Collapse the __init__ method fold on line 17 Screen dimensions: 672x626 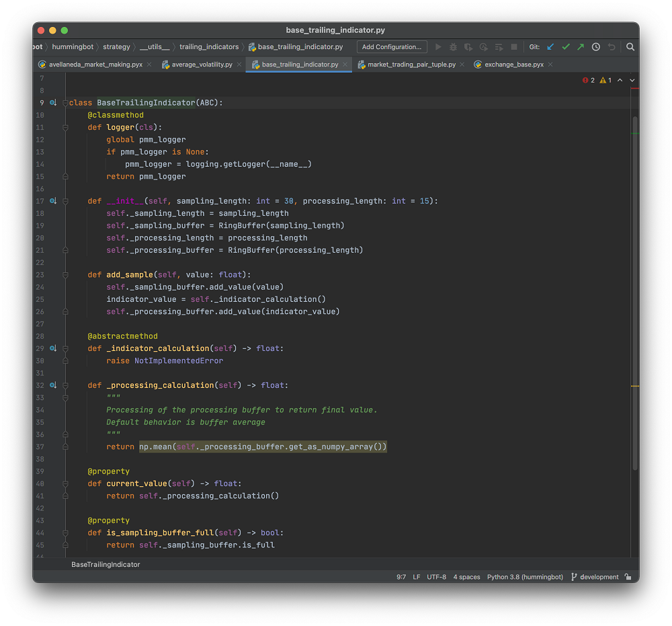point(65,201)
